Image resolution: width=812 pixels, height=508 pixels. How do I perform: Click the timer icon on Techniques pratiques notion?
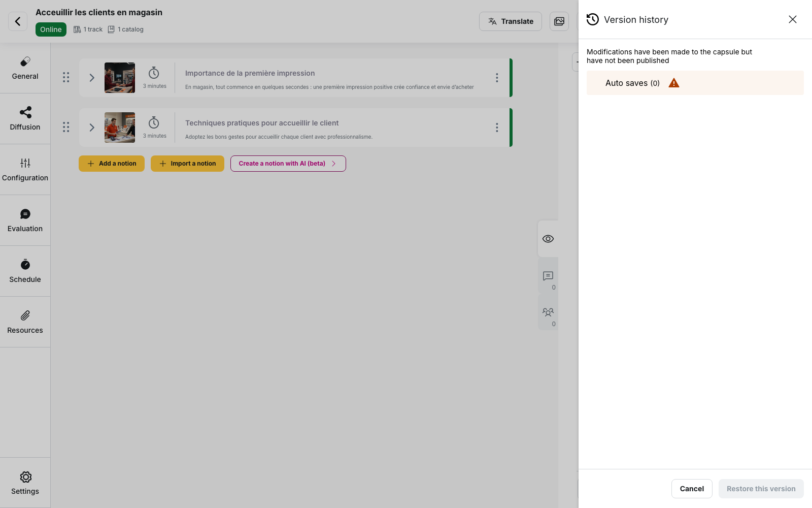[x=154, y=122]
